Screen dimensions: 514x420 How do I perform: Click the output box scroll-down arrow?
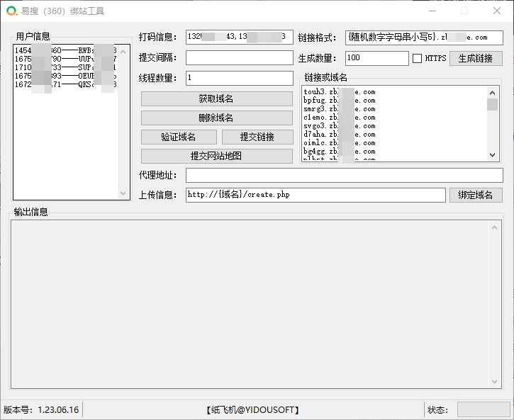point(494,382)
